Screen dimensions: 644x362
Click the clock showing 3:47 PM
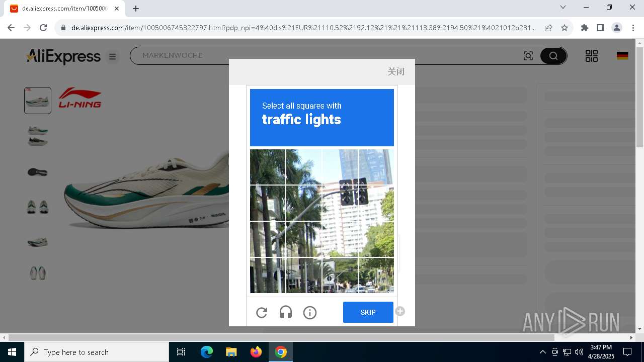pyautogui.click(x=601, y=347)
